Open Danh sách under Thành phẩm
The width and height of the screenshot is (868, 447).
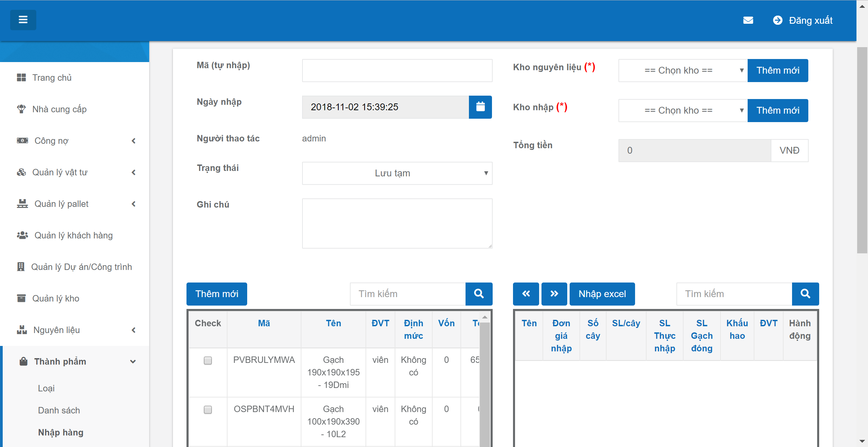click(x=59, y=410)
